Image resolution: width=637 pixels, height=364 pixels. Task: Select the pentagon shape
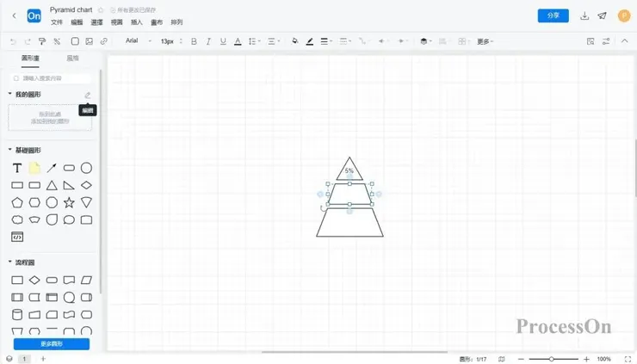17,202
